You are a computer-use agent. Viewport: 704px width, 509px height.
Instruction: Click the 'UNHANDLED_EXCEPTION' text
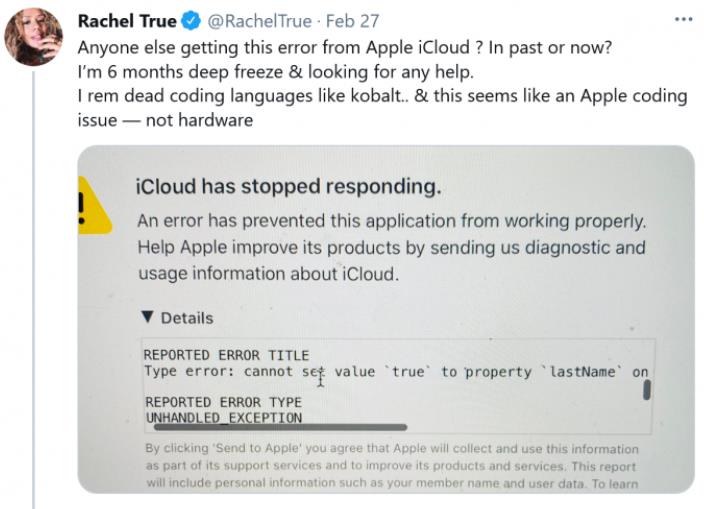224,418
